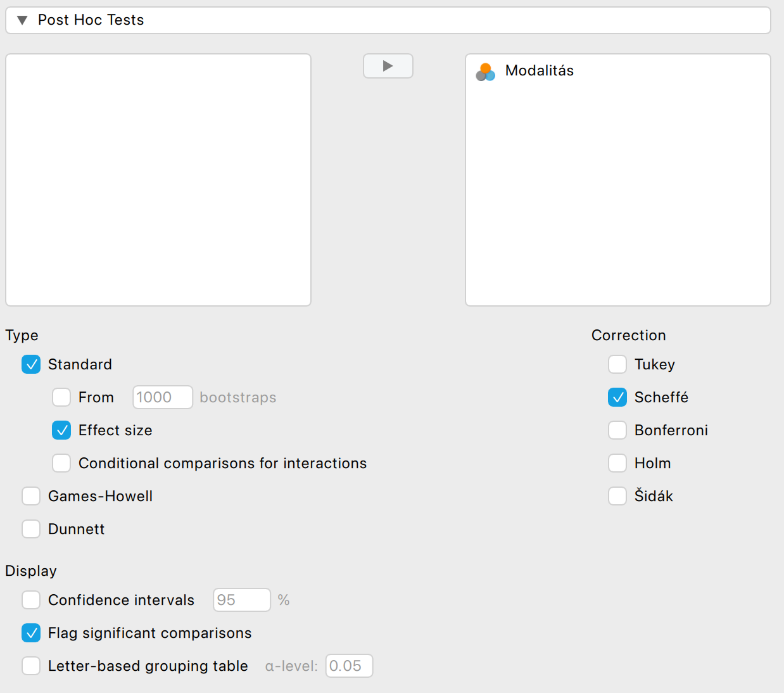Screen dimensions: 784x693
Task: Disable the Standard type checkbox
Action: 31,364
